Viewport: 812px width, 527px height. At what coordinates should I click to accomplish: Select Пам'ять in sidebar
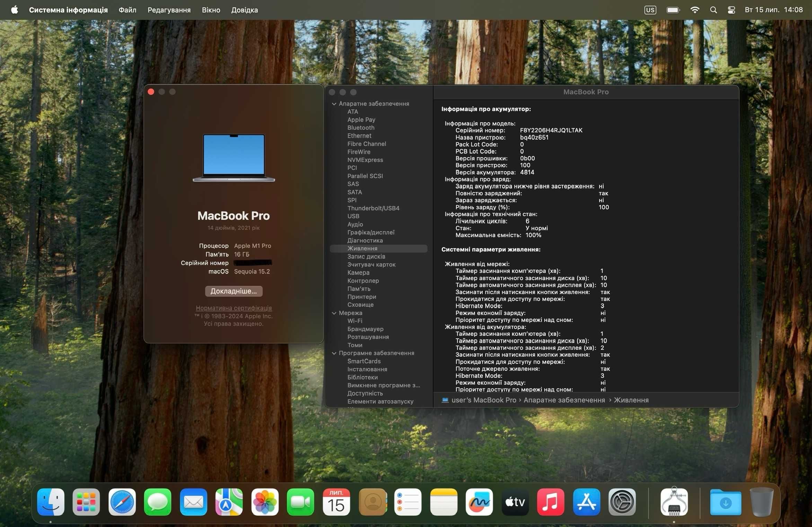pyautogui.click(x=359, y=288)
